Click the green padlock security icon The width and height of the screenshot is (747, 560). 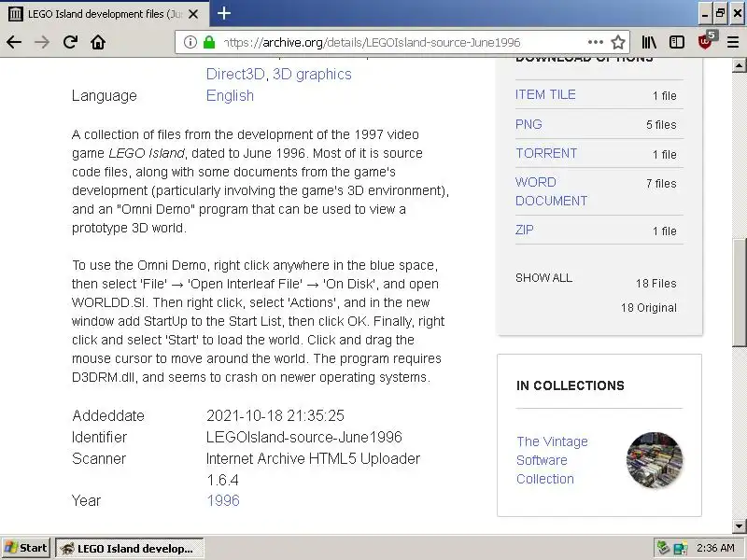click(x=209, y=42)
